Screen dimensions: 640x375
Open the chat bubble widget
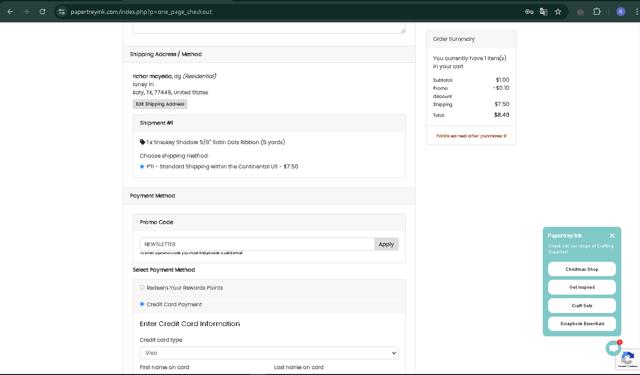pyautogui.click(x=613, y=348)
